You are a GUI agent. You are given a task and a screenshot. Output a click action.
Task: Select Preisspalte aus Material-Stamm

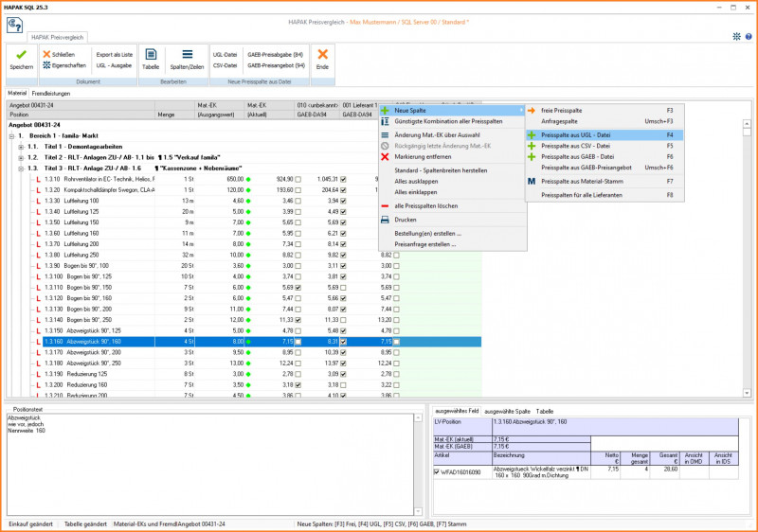581,180
